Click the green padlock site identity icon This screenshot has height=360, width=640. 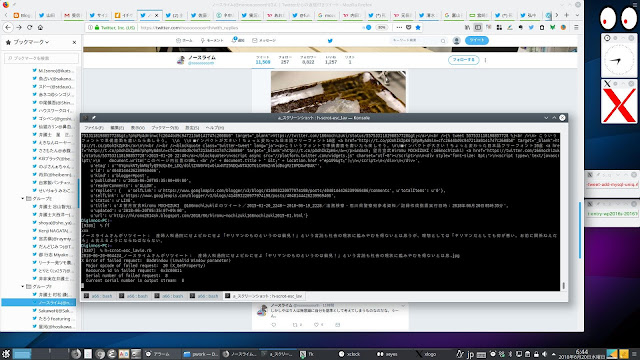(97, 28)
